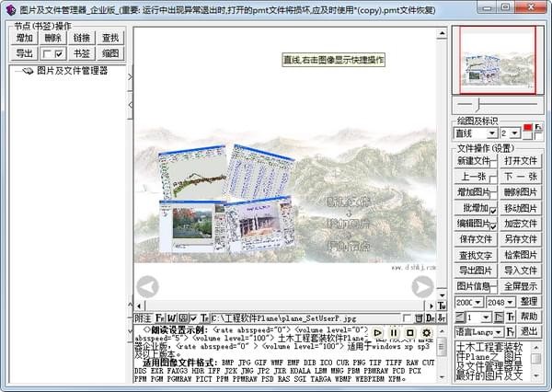Click the framed picture icon after W
The height and width of the screenshot is (392, 552).
pos(182,318)
